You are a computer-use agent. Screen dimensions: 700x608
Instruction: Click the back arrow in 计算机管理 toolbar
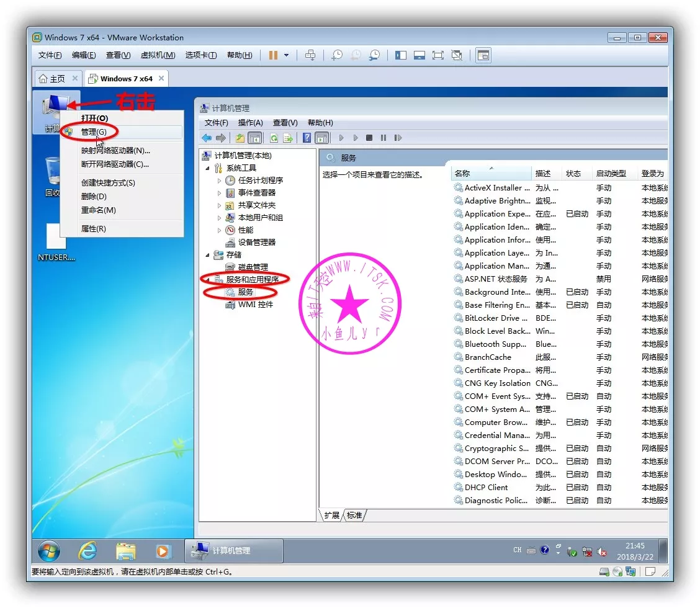point(207,138)
